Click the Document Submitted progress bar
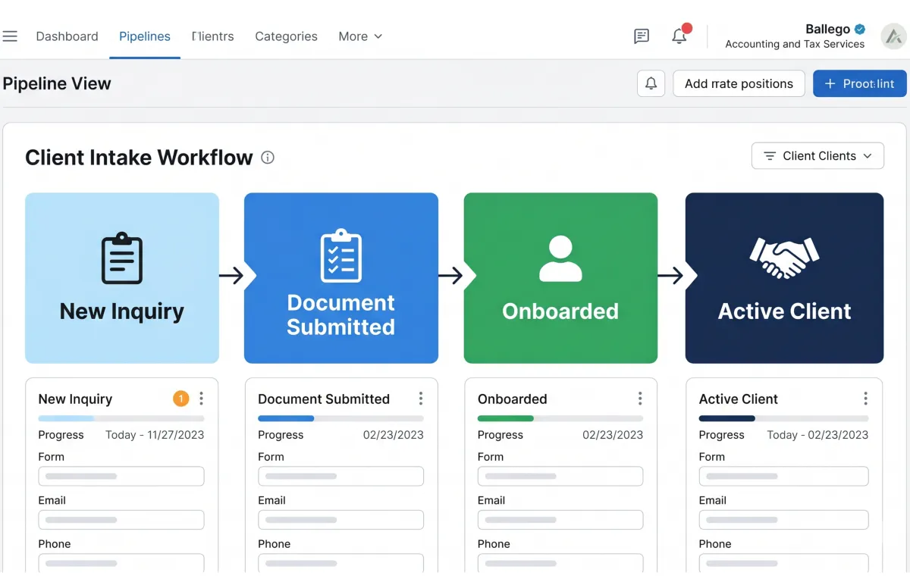 point(340,418)
